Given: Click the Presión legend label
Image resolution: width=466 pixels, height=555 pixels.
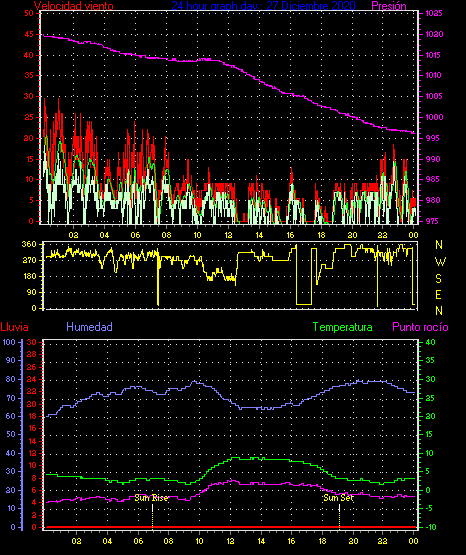Looking at the screenshot, I should pos(389,6).
